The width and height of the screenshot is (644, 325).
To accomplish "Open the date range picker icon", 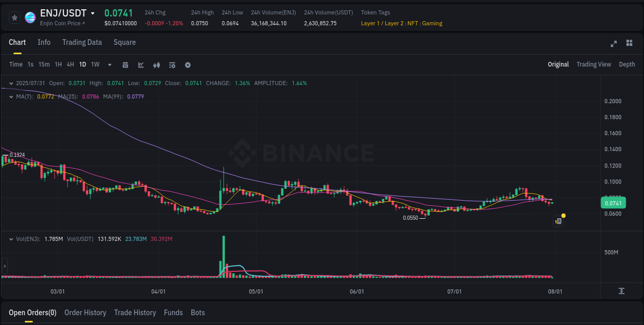I will point(125,64).
